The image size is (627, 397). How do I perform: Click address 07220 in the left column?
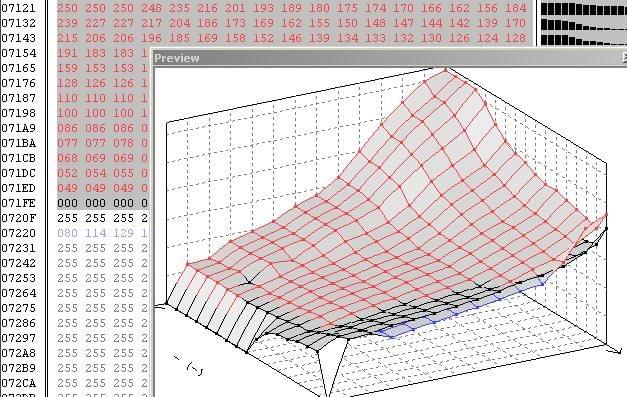[18, 233]
